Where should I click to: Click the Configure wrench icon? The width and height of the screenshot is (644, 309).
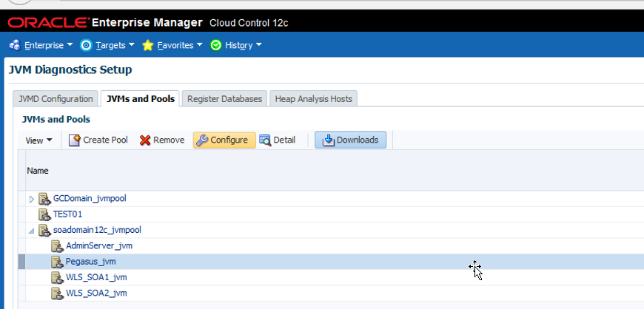pyautogui.click(x=202, y=140)
